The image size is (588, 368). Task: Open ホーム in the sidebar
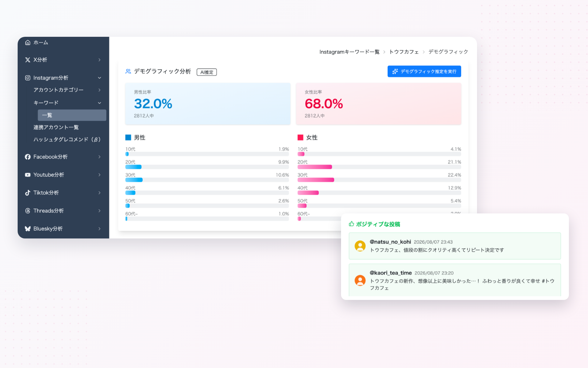pos(41,43)
